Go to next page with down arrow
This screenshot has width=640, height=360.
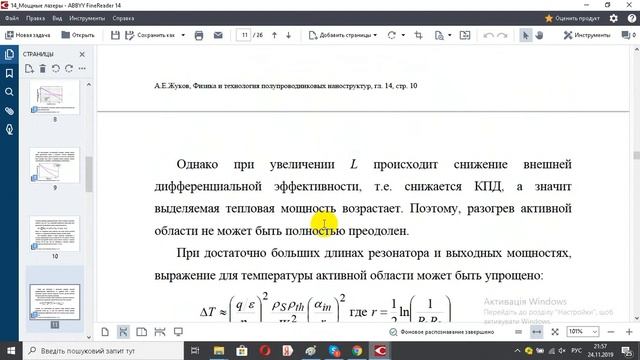point(289,35)
